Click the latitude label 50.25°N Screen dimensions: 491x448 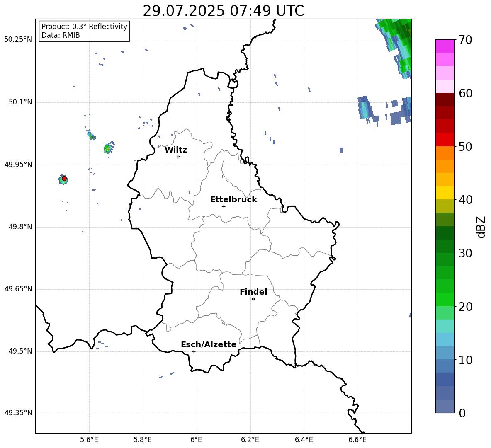point(18,40)
